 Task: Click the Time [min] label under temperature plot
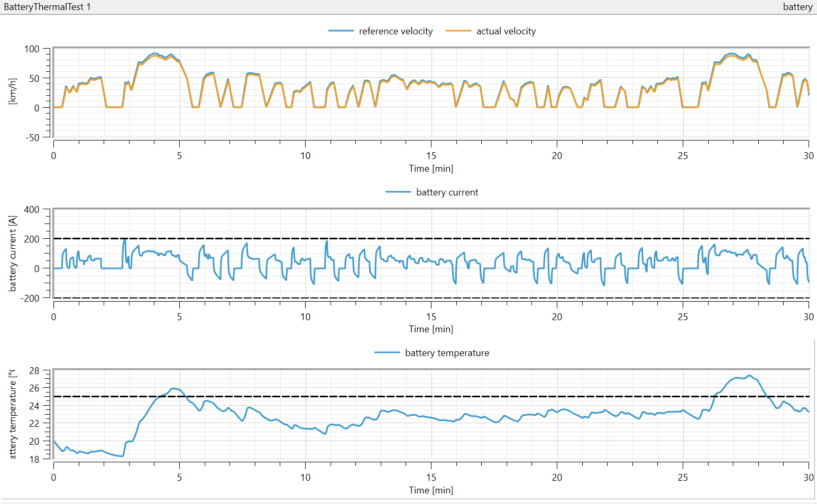coord(431,490)
